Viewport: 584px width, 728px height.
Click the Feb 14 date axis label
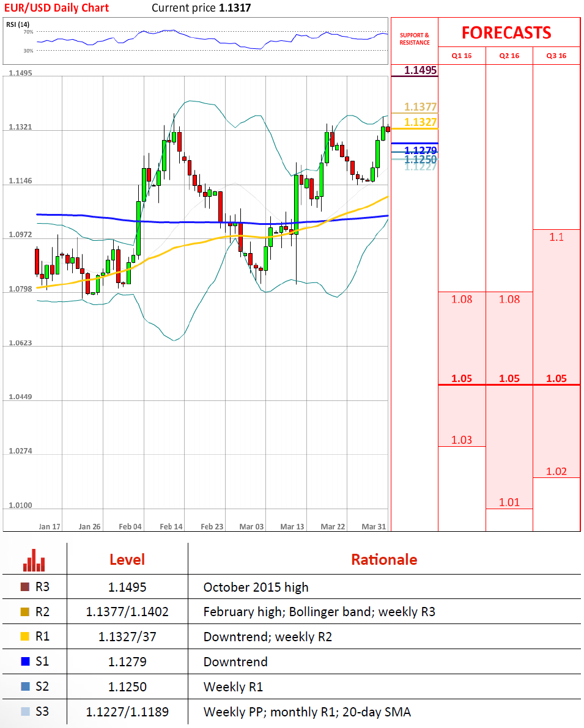(x=171, y=526)
